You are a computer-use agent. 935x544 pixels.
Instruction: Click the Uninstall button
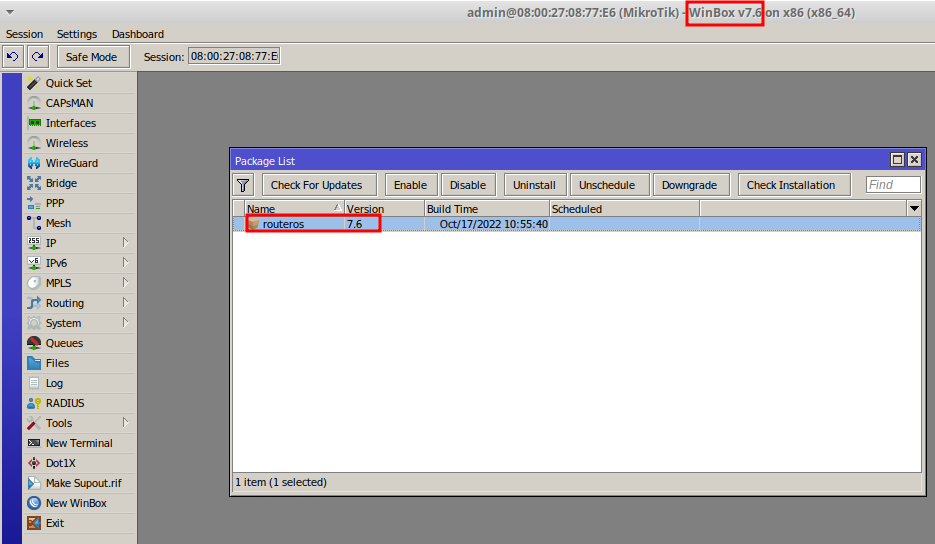[x=534, y=185]
